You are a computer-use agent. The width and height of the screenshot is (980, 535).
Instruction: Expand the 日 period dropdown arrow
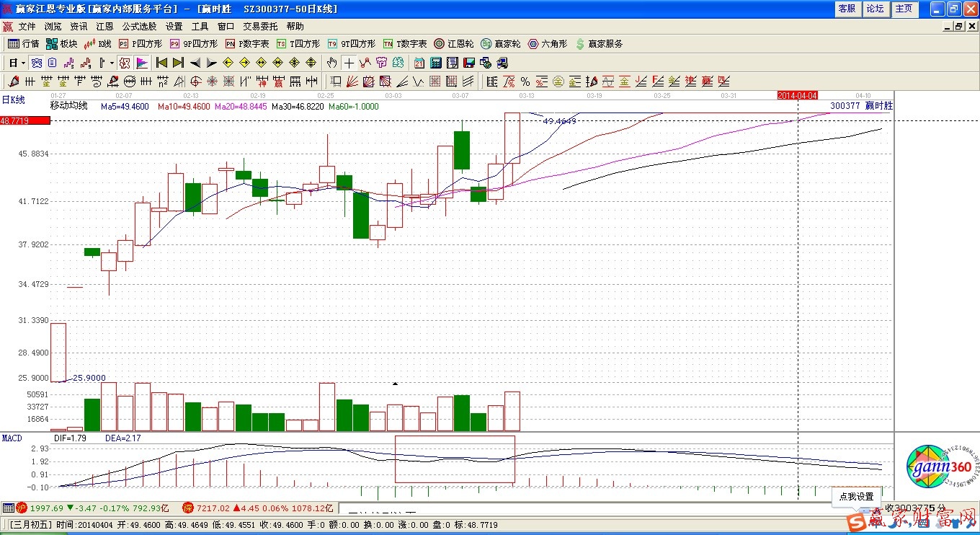pyautogui.click(x=22, y=63)
